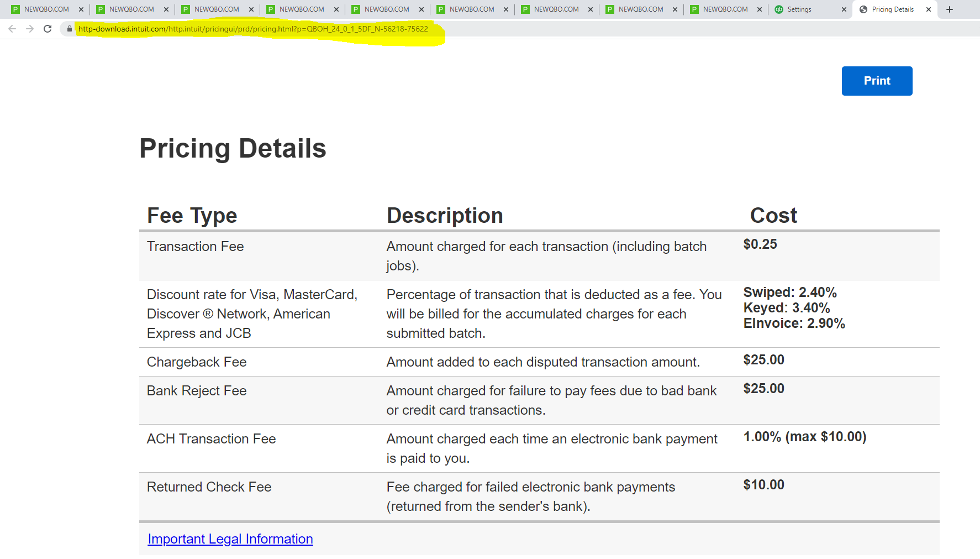
Task: Select the Pricing Details tab
Action: pyautogui.click(x=892, y=9)
